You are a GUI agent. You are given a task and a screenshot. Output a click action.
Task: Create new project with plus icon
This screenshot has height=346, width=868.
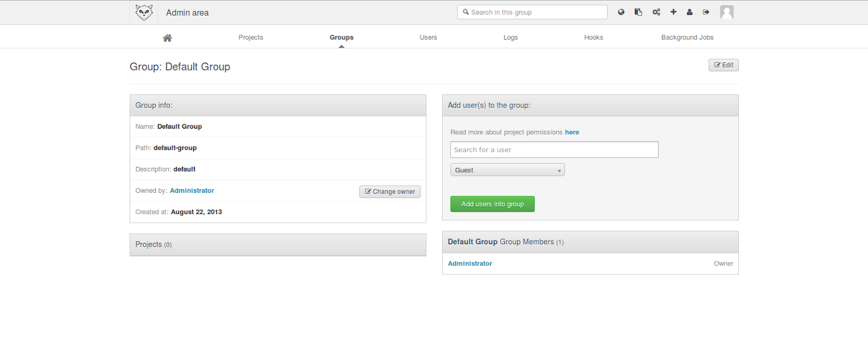click(x=673, y=12)
